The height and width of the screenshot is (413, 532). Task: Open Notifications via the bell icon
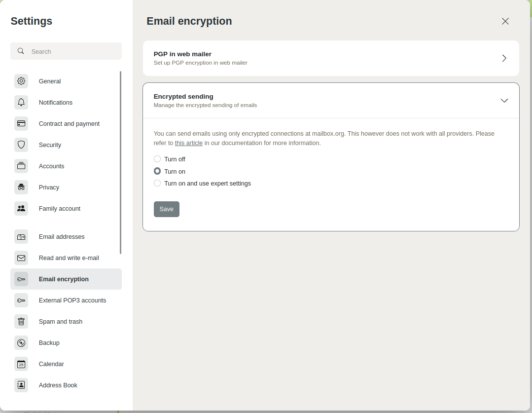21,102
